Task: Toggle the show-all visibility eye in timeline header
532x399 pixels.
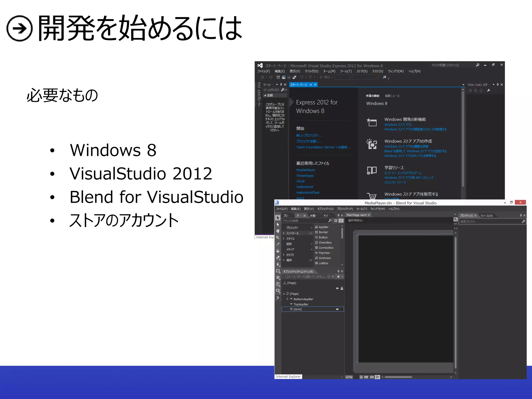Action: [x=337, y=288]
